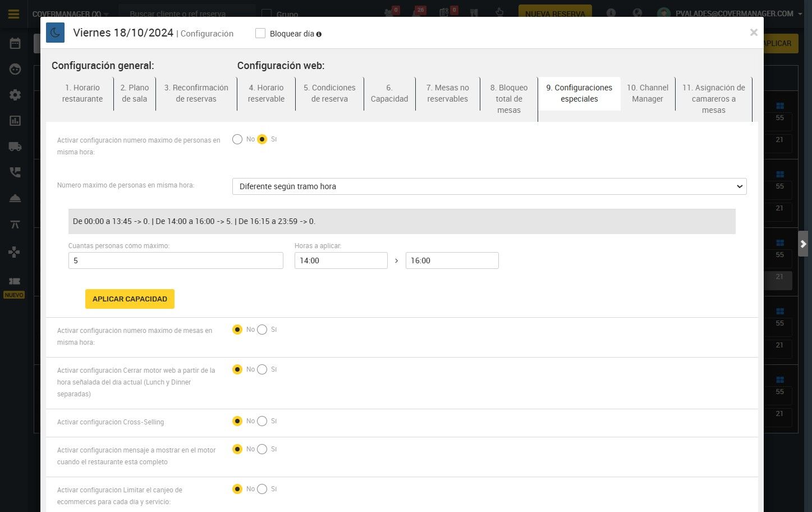Click the hamburger menu icon
Screen dimensions: 812x512
click(x=14, y=14)
